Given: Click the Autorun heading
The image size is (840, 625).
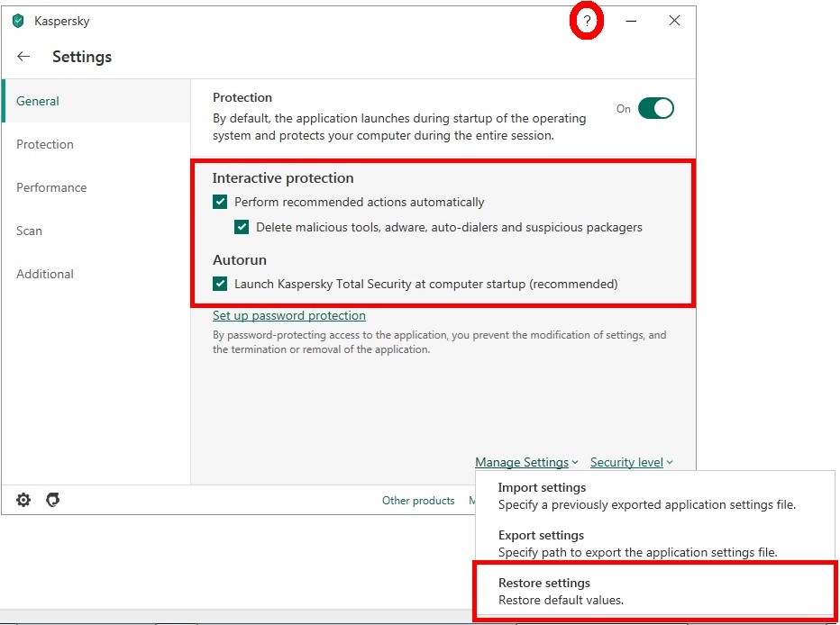Looking at the screenshot, I should coord(240,259).
